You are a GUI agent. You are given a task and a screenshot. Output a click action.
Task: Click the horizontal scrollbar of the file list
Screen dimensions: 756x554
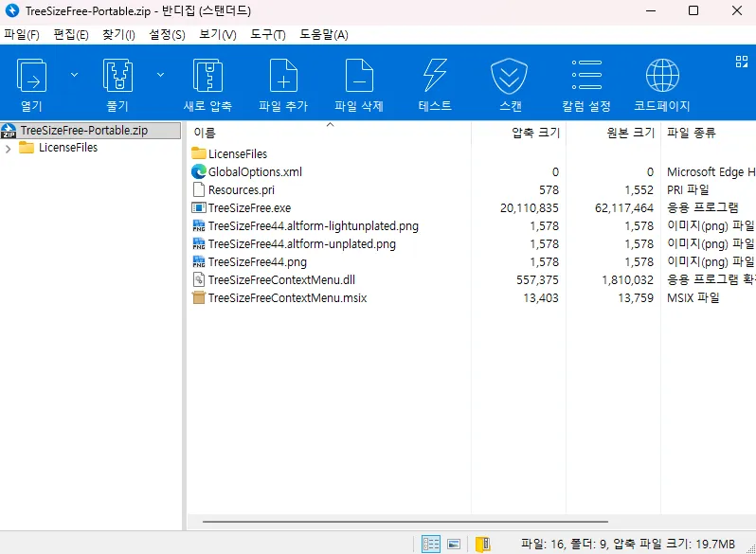405,521
